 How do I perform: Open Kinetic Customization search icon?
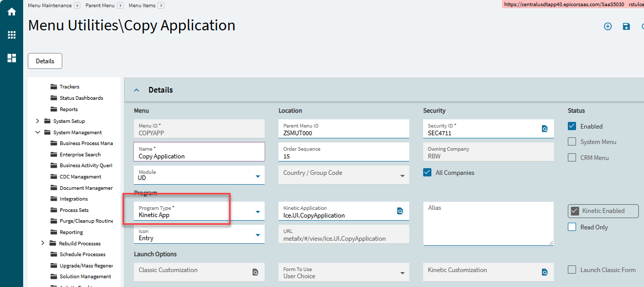coord(545,272)
